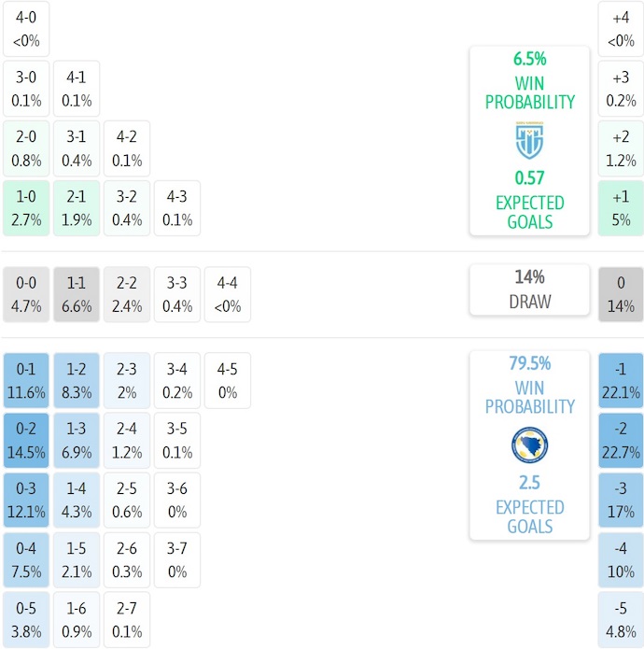Viewport: 644px width, 649px height.
Task: Select the -1 margin at 22.1%
Action: coord(621,381)
